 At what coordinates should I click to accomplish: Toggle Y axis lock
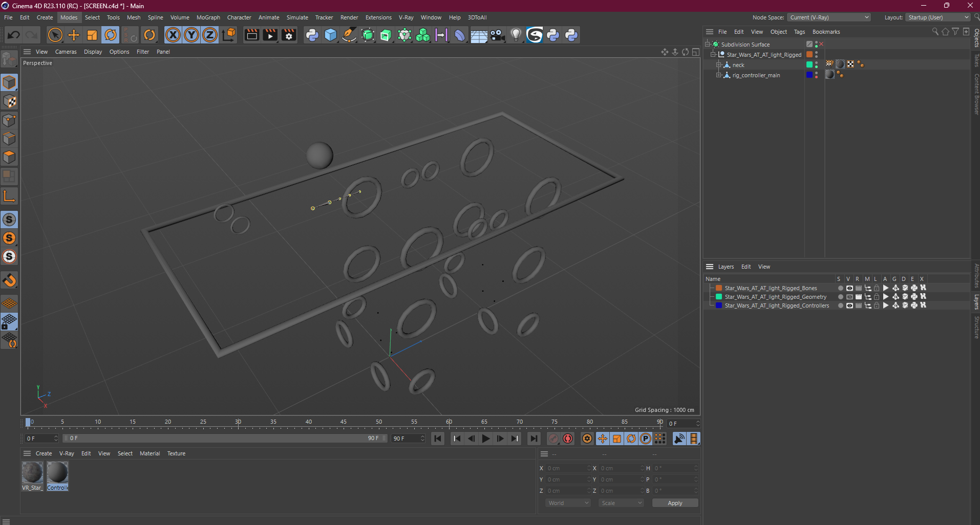pyautogui.click(x=191, y=35)
